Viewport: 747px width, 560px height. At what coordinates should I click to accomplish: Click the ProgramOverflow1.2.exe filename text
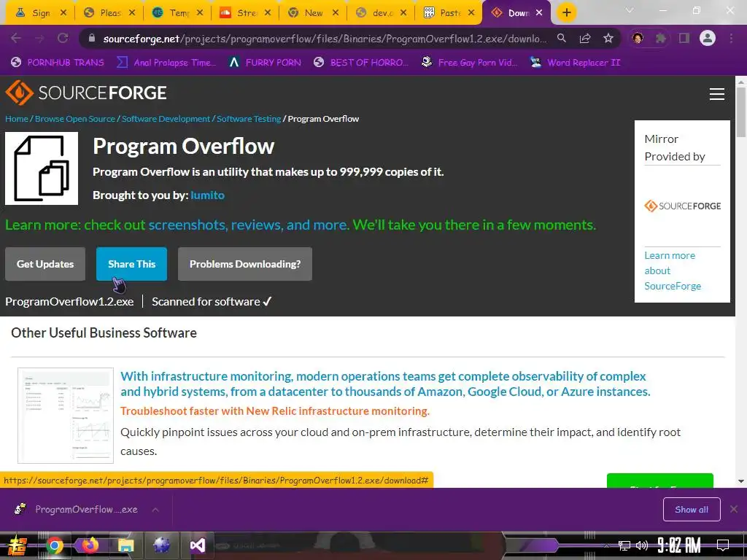tap(69, 302)
